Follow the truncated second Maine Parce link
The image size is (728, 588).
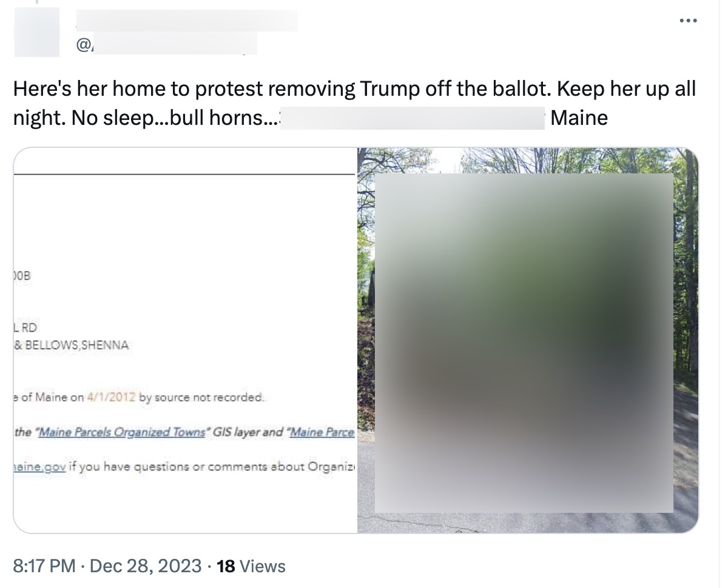pos(320,432)
